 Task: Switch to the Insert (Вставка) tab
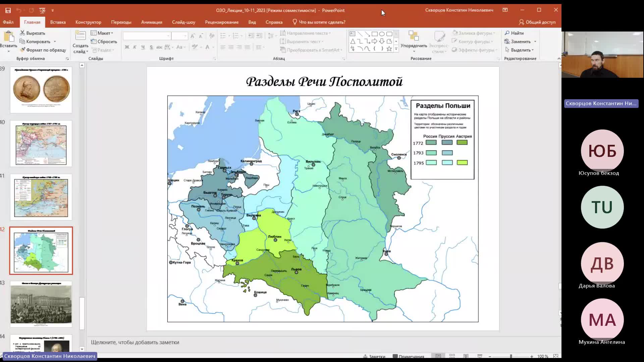coord(58,22)
